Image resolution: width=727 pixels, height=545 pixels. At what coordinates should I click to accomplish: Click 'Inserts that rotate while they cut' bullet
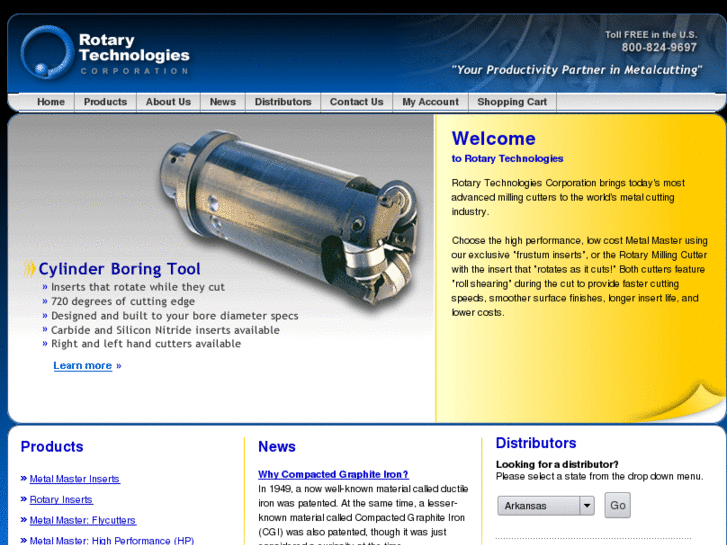tap(138, 287)
